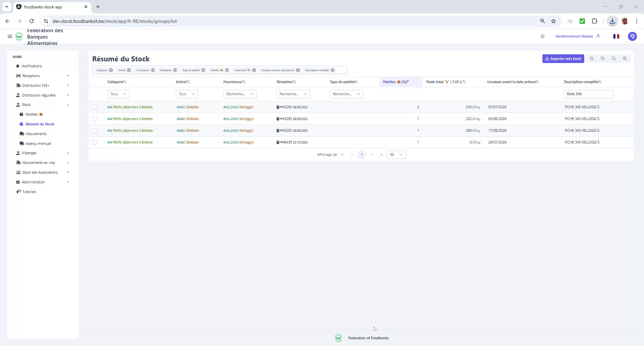Click the Exporter vers Excel button
The height and width of the screenshot is (346, 644).
[563, 59]
